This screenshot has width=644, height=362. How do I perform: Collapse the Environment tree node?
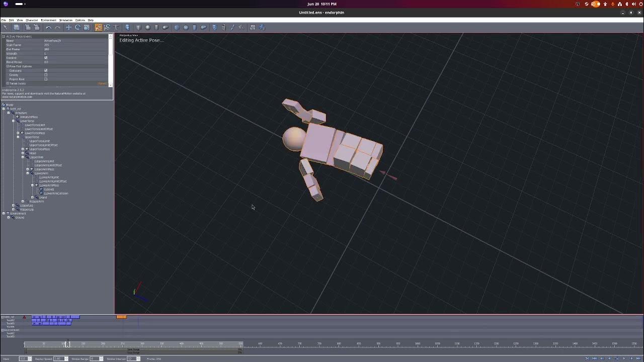coord(4,214)
